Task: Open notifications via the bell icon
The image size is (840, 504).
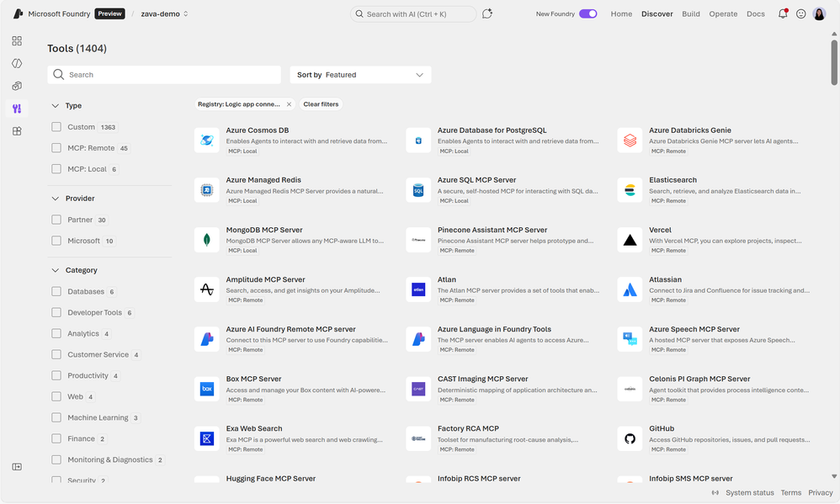Action: [x=783, y=13]
